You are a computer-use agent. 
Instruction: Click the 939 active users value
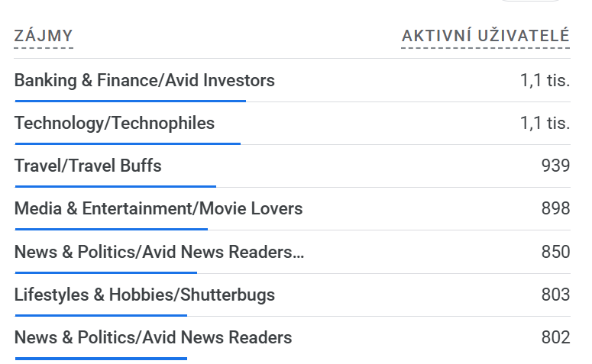coord(556,166)
